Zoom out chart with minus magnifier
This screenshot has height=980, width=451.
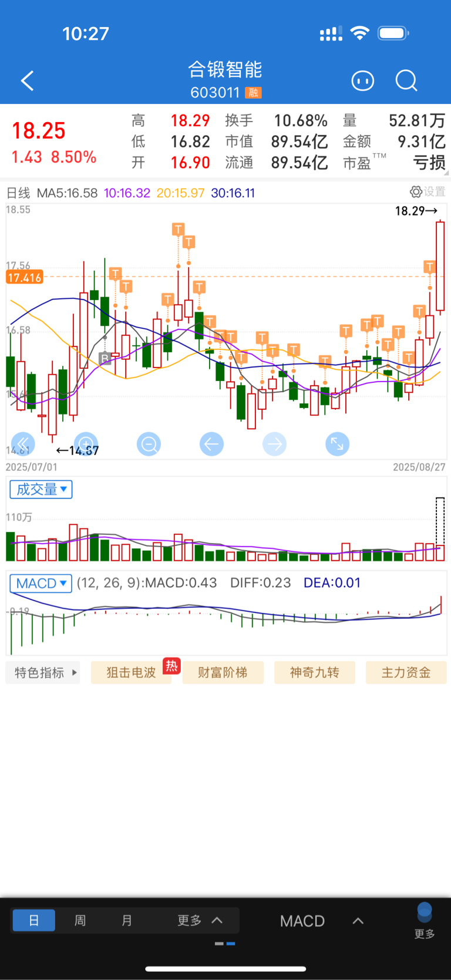[x=149, y=444]
